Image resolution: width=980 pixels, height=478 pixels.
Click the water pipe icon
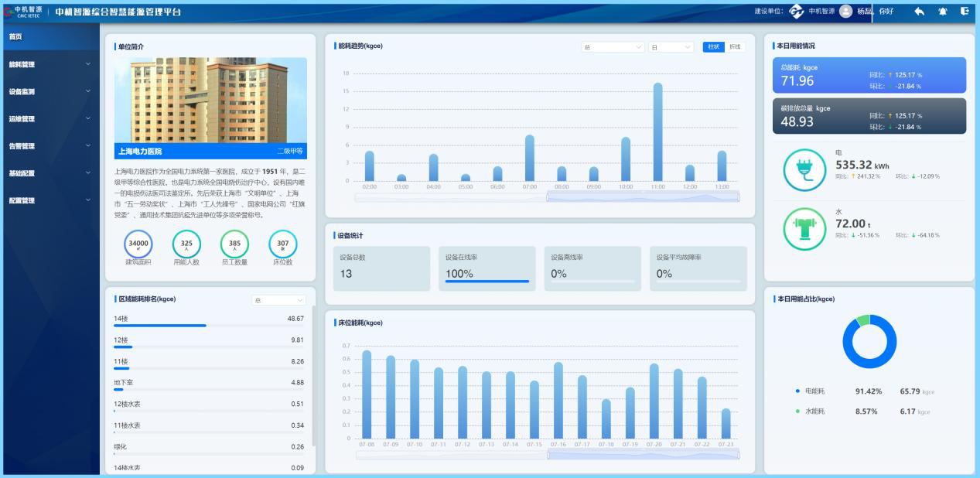coord(804,229)
